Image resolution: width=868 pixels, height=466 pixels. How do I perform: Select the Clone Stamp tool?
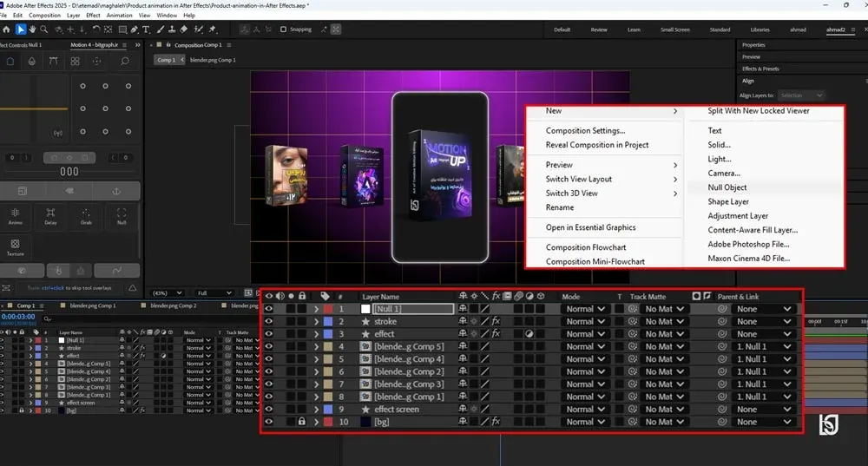pos(172,30)
